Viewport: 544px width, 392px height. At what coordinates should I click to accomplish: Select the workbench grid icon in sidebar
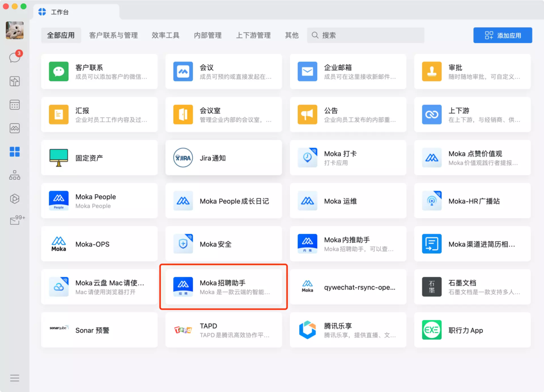click(15, 152)
